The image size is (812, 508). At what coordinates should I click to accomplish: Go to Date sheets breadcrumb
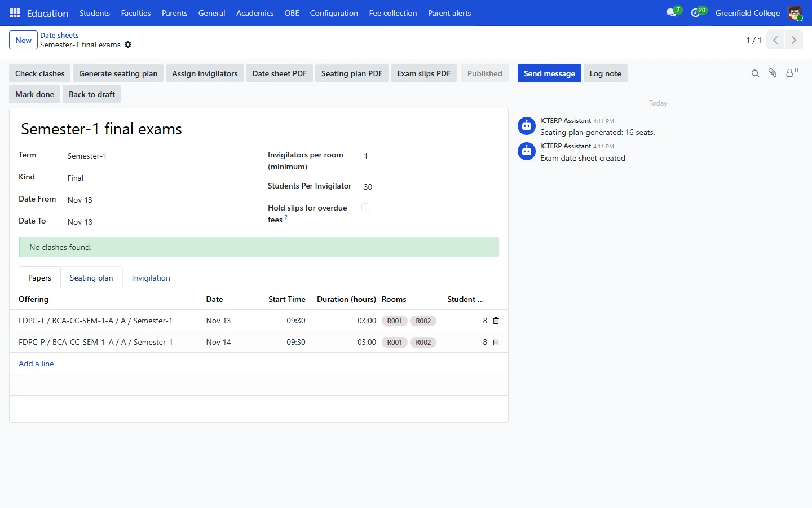[x=59, y=35]
